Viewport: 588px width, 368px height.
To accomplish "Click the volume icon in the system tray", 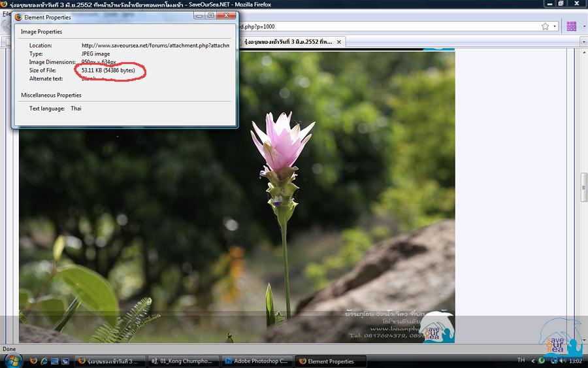I will (563, 361).
